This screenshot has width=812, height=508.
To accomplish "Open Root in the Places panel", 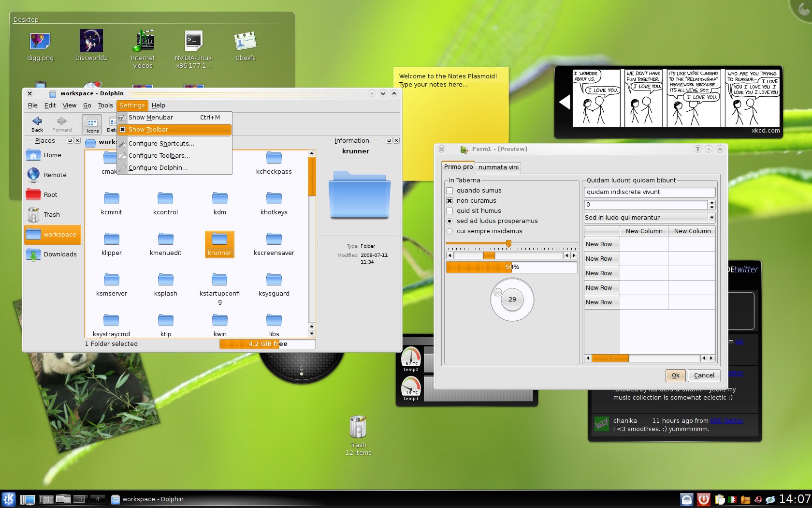I will point(53,195).
